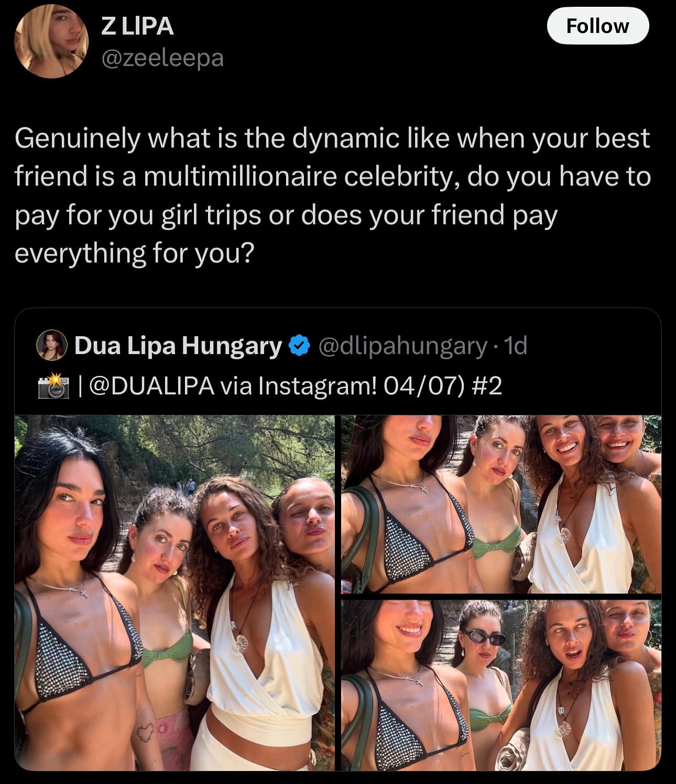Click the @dlipahungary handle

pyautogui.click(x=402, y=346)
